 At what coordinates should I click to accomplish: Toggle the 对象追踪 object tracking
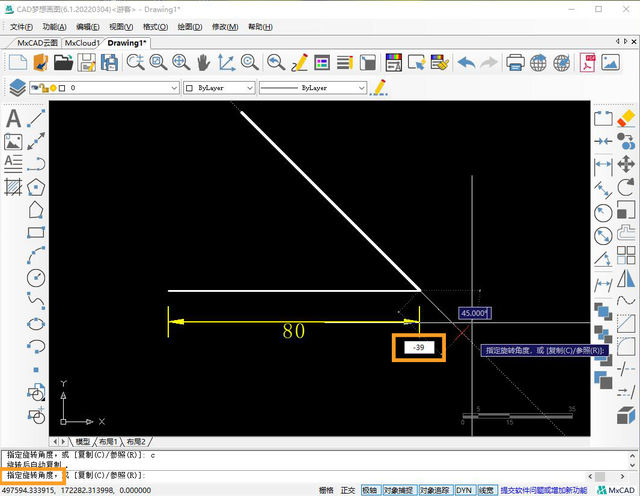tap(435, 490)
